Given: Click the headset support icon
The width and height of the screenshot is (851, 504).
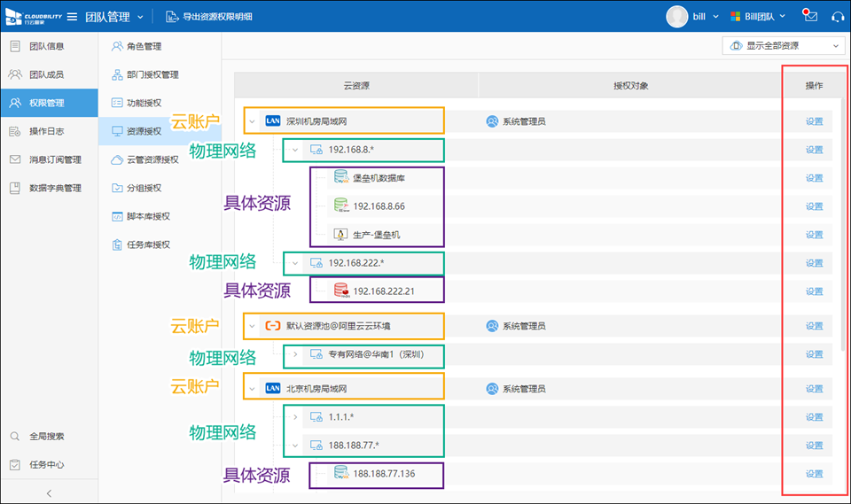Looking at the screenshot, I should point(838,16).
